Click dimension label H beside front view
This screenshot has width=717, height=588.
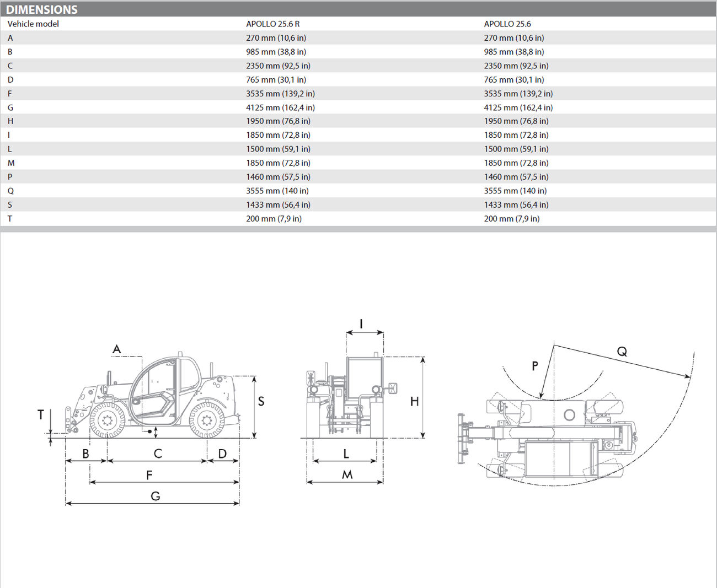pyautogui.click(x=414, y=402)
